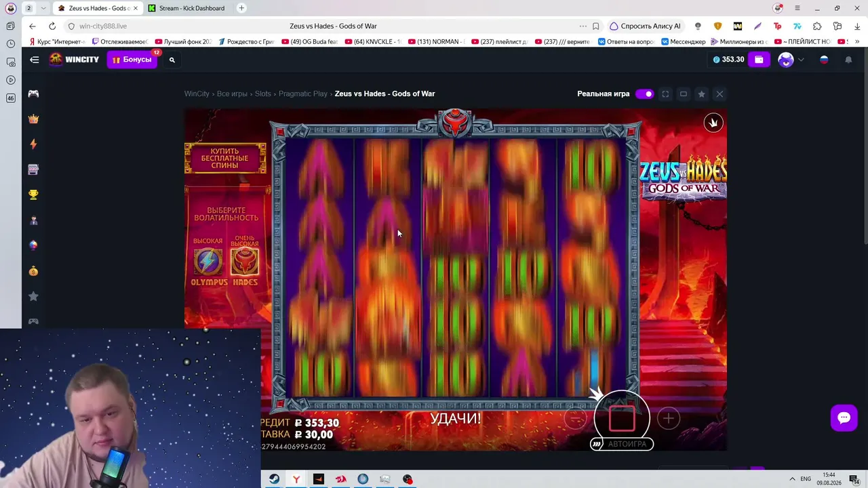Open the Мессенджер bookmark

[x=684, y=42]
